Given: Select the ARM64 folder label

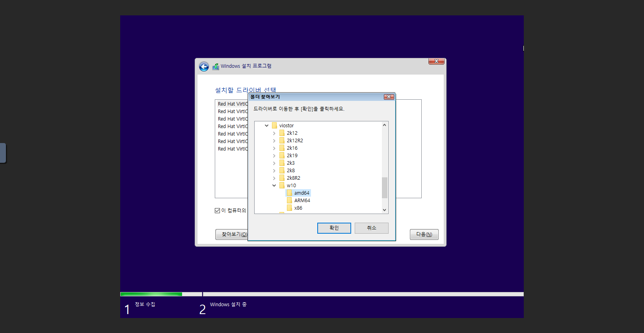Looking at the screenshot, I should (x=302, y=201).
